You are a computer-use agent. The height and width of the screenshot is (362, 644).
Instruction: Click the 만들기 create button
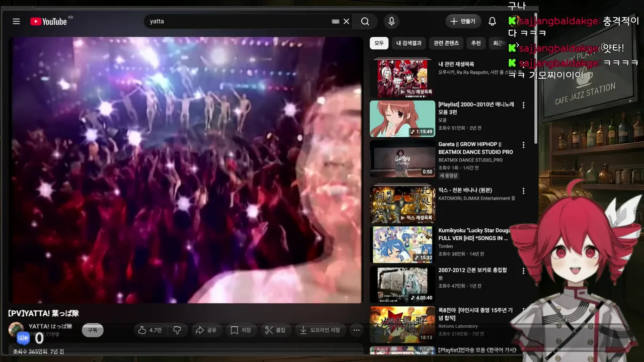click(463, 21)
